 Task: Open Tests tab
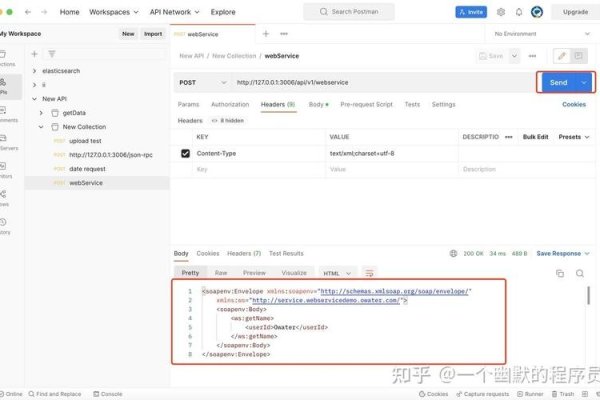412,104
